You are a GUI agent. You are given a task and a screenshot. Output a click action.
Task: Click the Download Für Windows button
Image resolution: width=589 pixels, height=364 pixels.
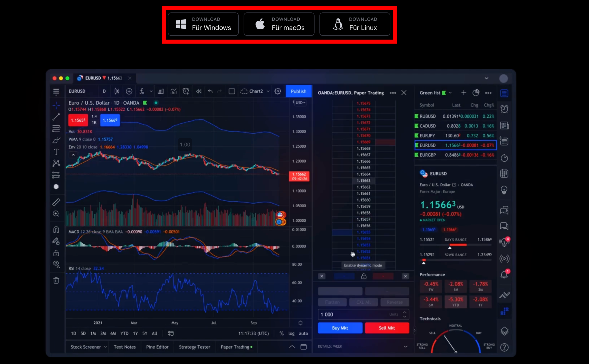(x=203, y=24)
